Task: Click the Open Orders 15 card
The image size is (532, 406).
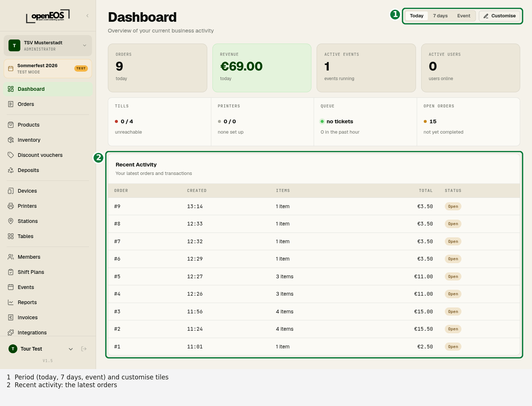Action: coord(468,122)
